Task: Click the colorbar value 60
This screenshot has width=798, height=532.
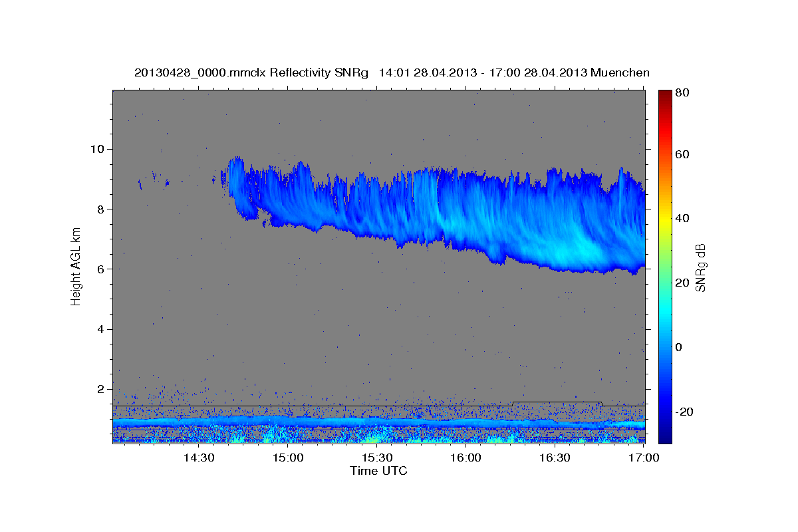Action: (684, 154)
